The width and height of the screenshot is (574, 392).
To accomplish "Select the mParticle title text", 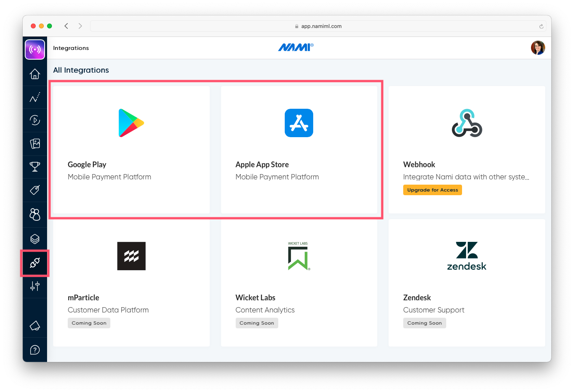I will tap(83, 298).
